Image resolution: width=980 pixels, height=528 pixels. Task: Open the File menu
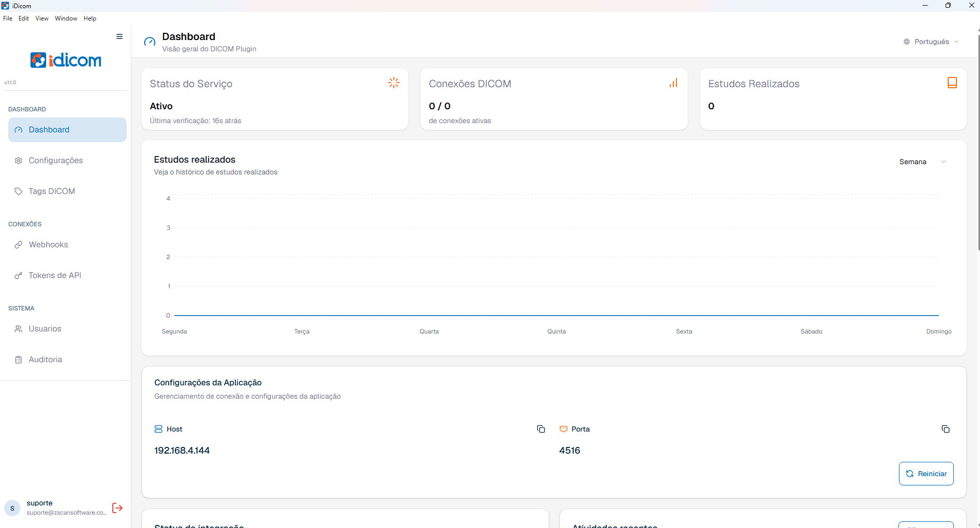pos(8,18)
